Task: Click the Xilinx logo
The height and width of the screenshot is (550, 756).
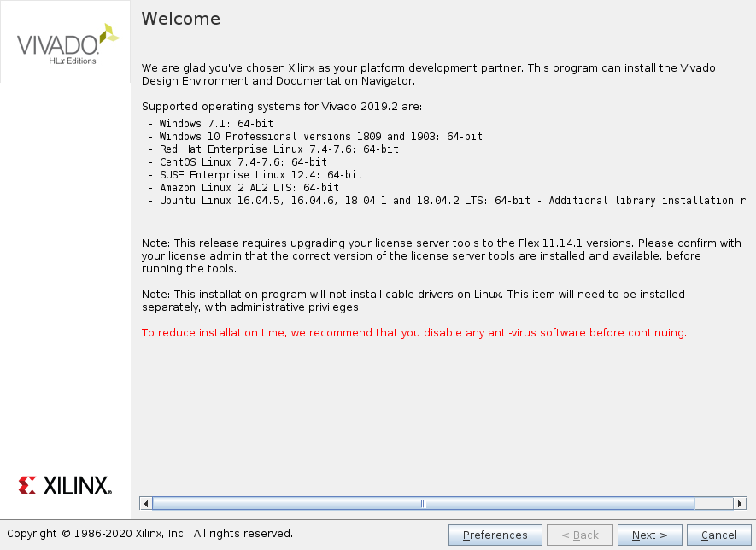Action: (65, 485)
